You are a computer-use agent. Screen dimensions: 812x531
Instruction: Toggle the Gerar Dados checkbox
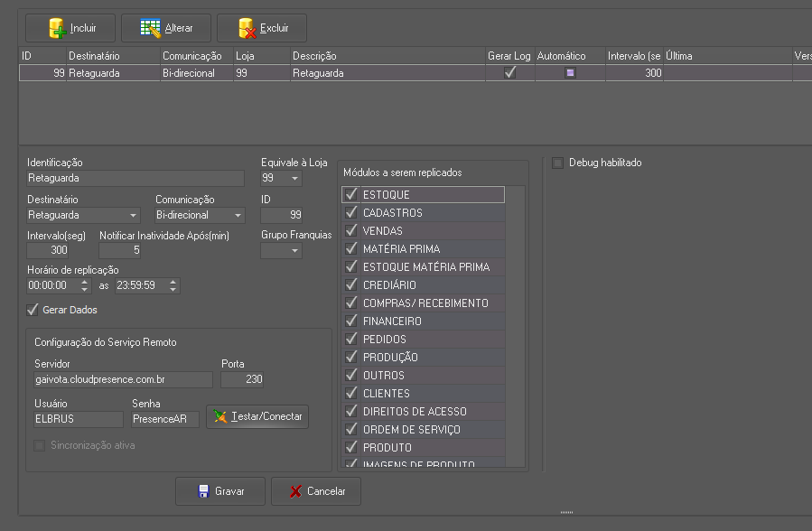pos(33,310)
